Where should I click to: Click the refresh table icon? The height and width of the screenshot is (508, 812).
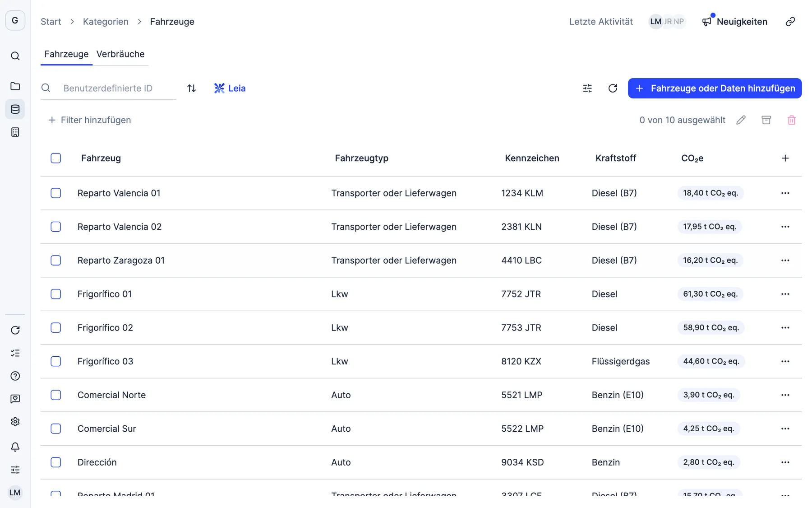(x=612, y=88)
